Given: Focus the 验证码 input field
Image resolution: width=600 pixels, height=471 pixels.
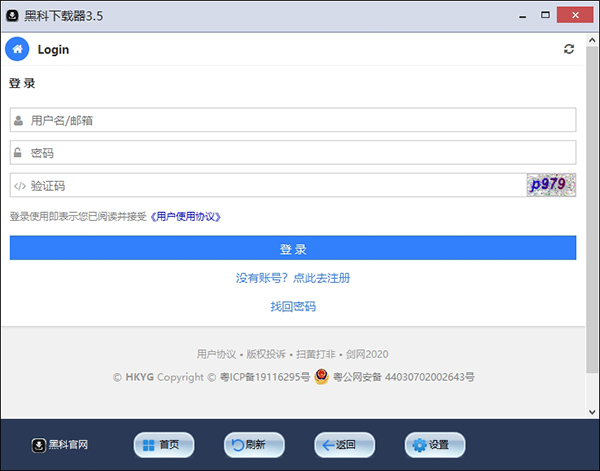Looking at the screenshot, I should 268,186.
